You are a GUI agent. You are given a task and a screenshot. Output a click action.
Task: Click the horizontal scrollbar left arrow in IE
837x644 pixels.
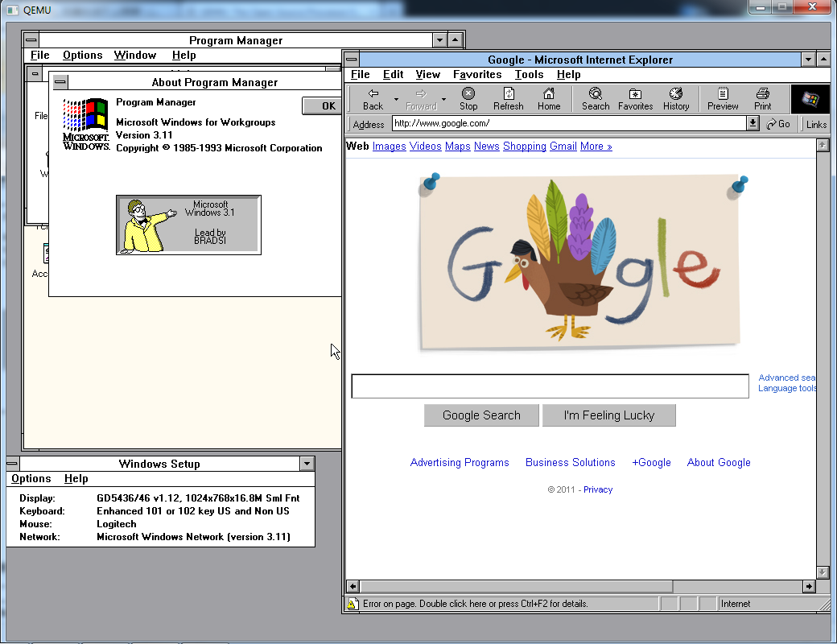(353, 586)
